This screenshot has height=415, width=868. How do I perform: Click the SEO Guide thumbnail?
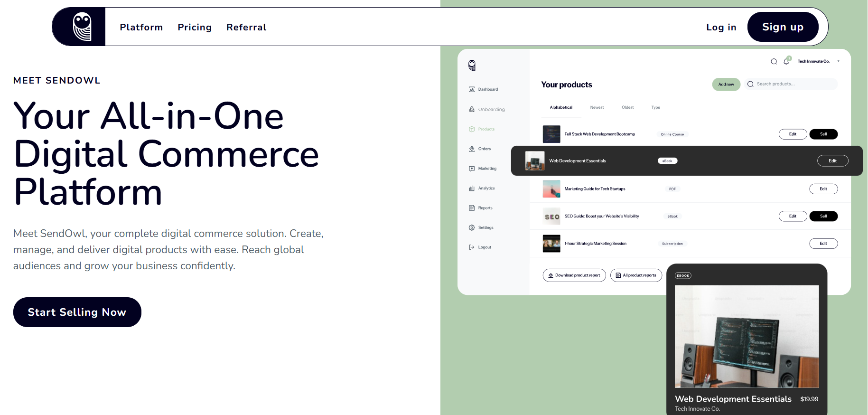pos(551,217)
